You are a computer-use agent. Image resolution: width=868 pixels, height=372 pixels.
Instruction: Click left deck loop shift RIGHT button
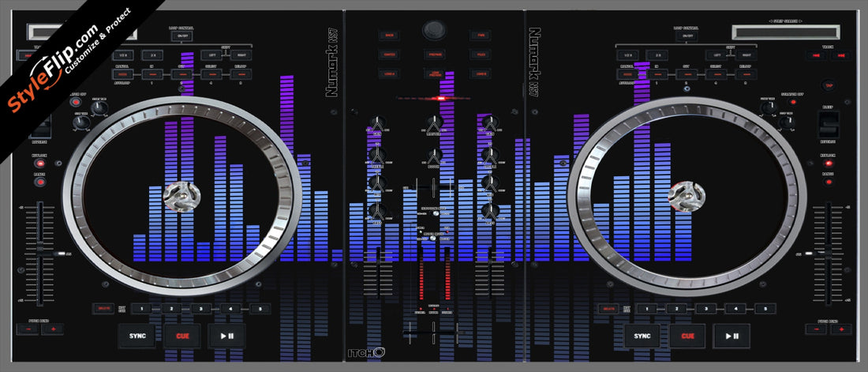tap(241, 55)
